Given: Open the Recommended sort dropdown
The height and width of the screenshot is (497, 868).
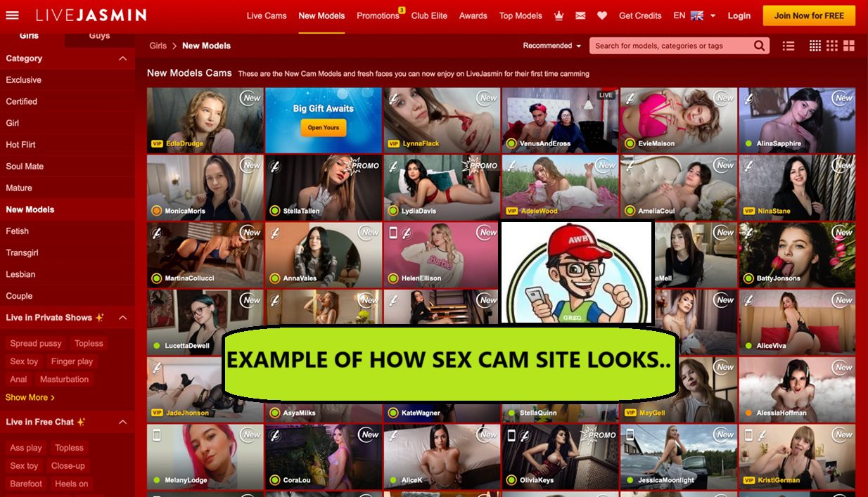Looking at the screenshot, I should 551,46.
